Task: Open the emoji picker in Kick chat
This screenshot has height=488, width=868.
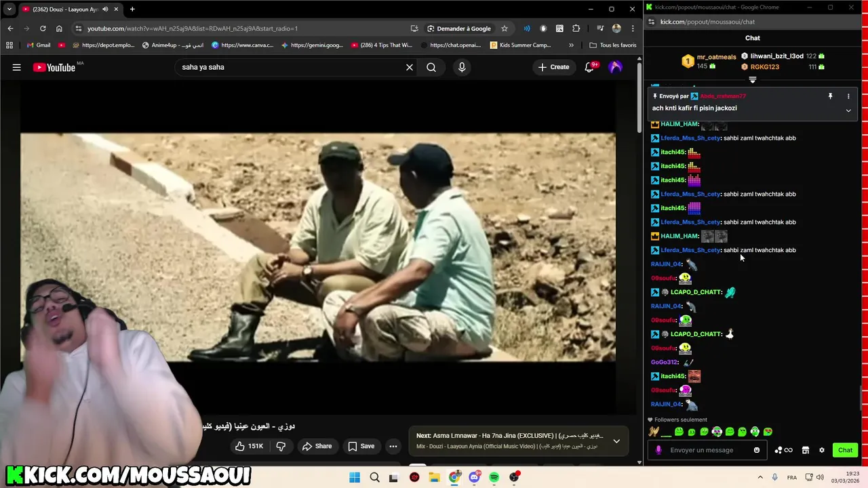Action: pyautogui.click(x=757, y=450)
